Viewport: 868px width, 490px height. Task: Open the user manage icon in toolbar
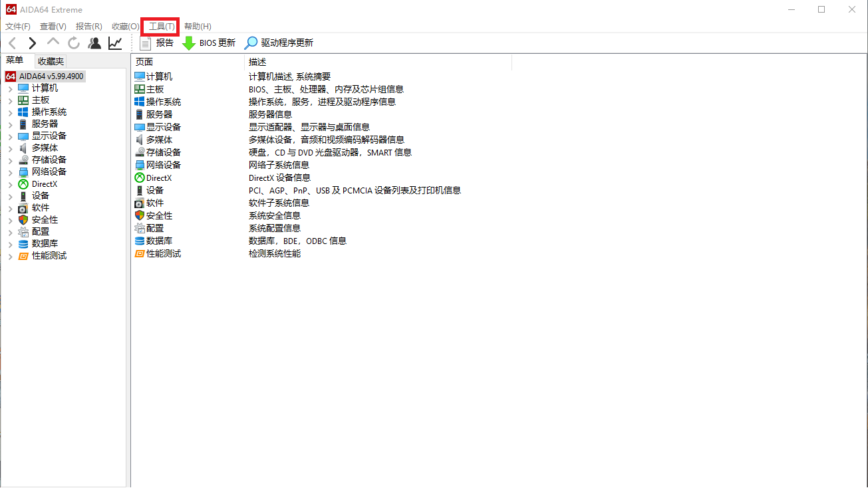point(94,43)
